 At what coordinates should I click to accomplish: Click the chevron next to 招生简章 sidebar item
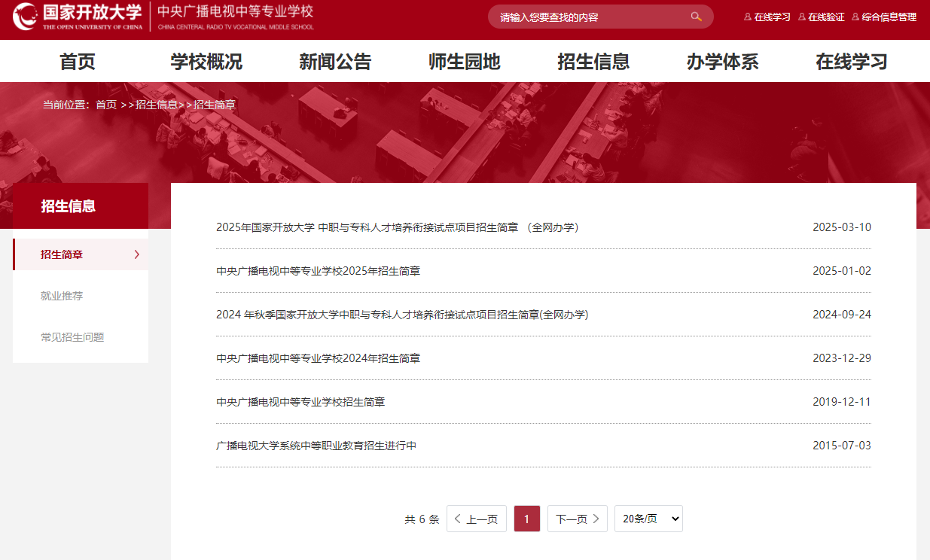point(136,254)
